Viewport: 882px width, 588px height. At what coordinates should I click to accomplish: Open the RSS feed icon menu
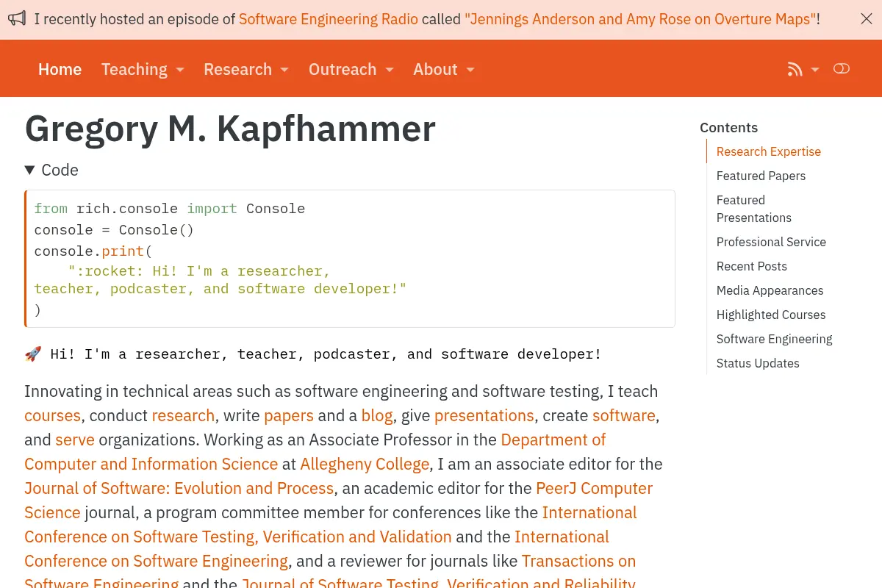point(795,69)
